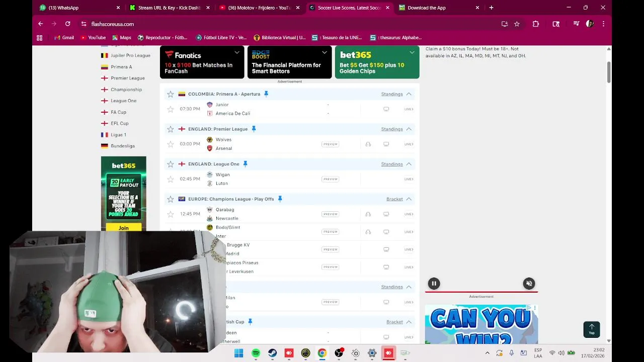Jump to top with Top button
The height and width of the screenshot is (362, 644).
point(592,329)
